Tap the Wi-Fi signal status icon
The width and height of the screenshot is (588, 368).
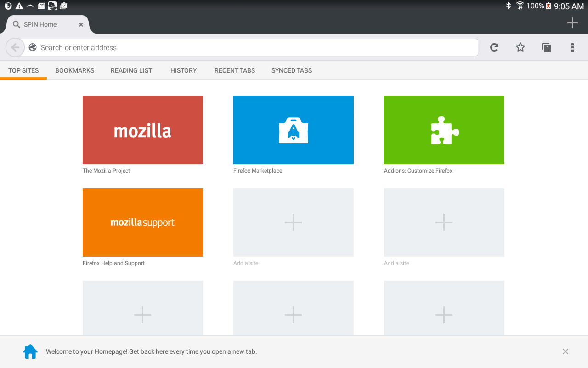tap(520, 6)
